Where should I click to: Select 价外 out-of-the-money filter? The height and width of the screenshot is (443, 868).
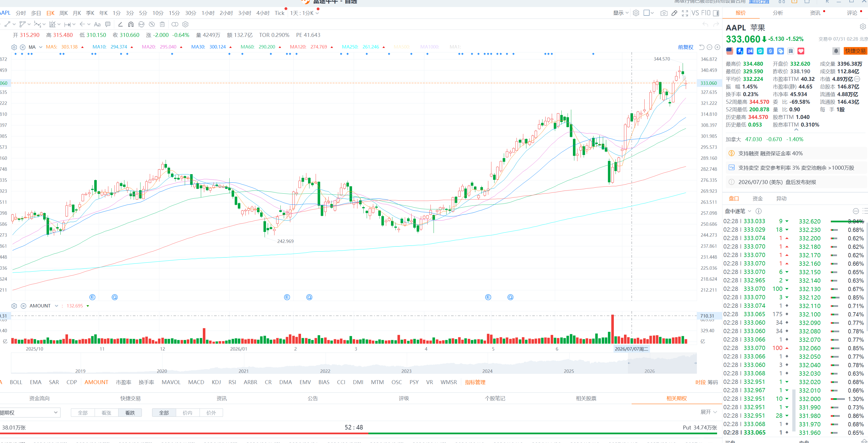point(211,413)
